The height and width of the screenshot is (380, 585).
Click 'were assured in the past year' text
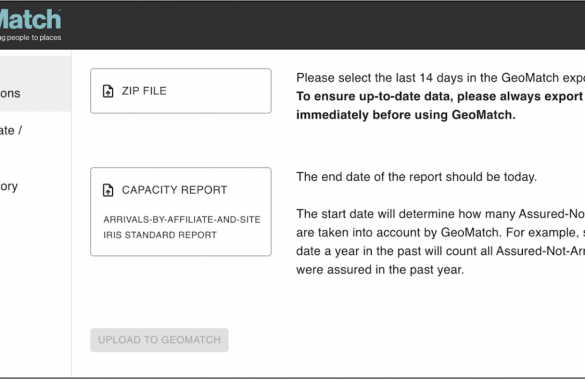pos(380,270)
